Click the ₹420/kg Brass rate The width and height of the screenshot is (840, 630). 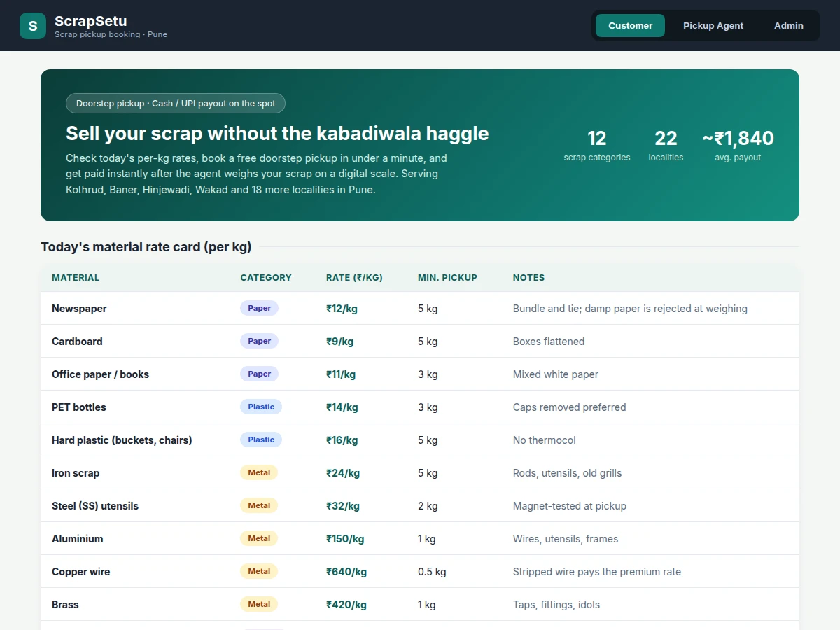pyautogui.click(x=346, y=605)
